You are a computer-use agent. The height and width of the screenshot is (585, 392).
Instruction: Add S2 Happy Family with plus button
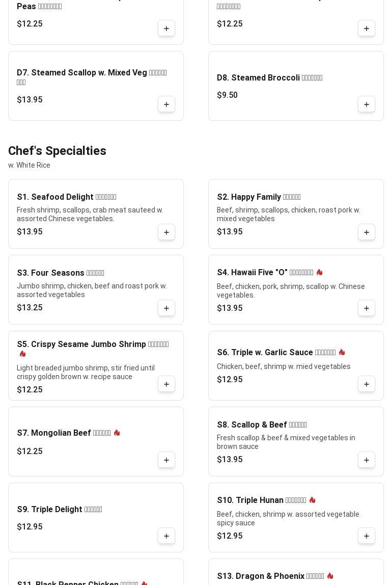point(366,232)
